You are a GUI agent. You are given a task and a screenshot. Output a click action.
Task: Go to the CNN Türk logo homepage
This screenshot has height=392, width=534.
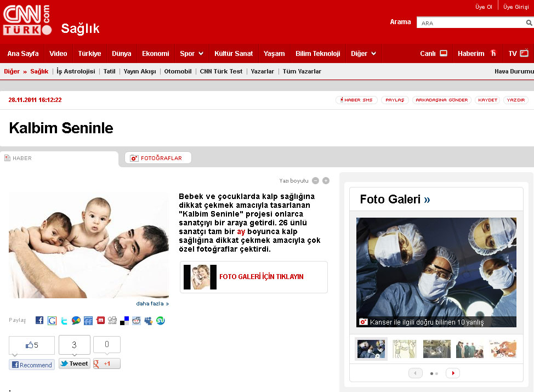point(27,20)
